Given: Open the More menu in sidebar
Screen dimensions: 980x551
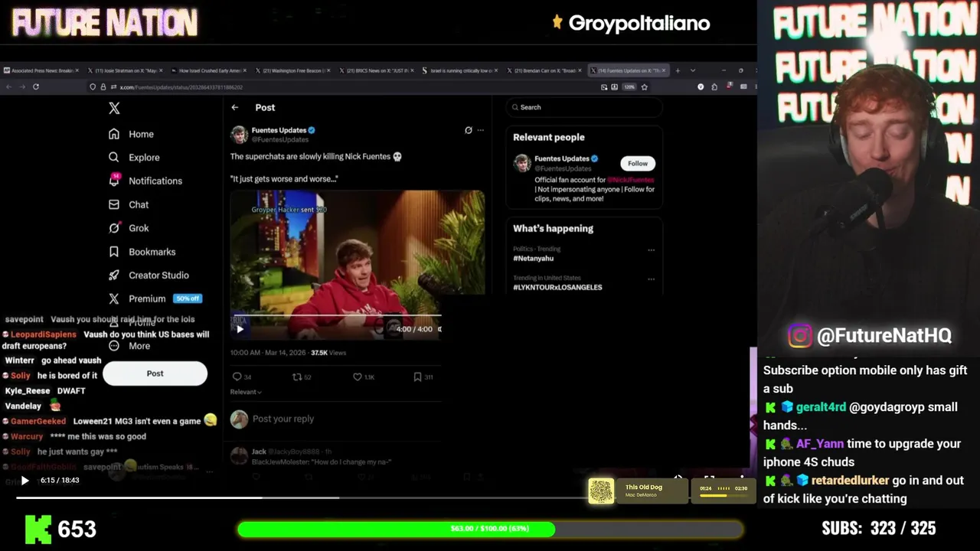Looking at the screenshot, I should (129, 346).
